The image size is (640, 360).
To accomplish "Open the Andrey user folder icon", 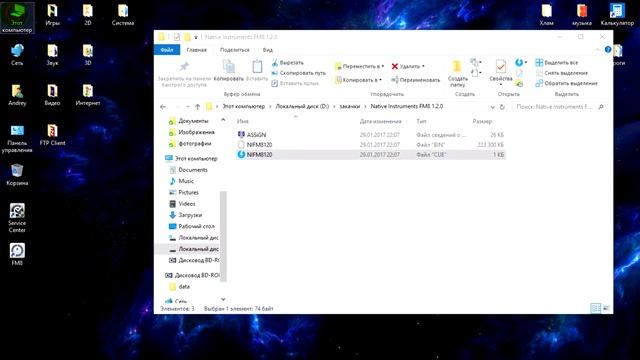I will tap(17, 95).
